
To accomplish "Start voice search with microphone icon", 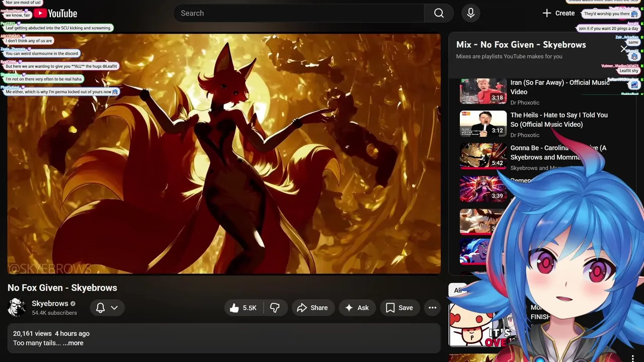I will pos(471,13).
